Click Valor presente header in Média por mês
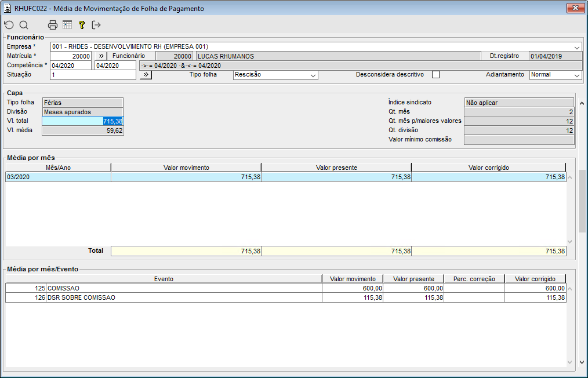This screenshot has width=588, height=378. point(336,168)
